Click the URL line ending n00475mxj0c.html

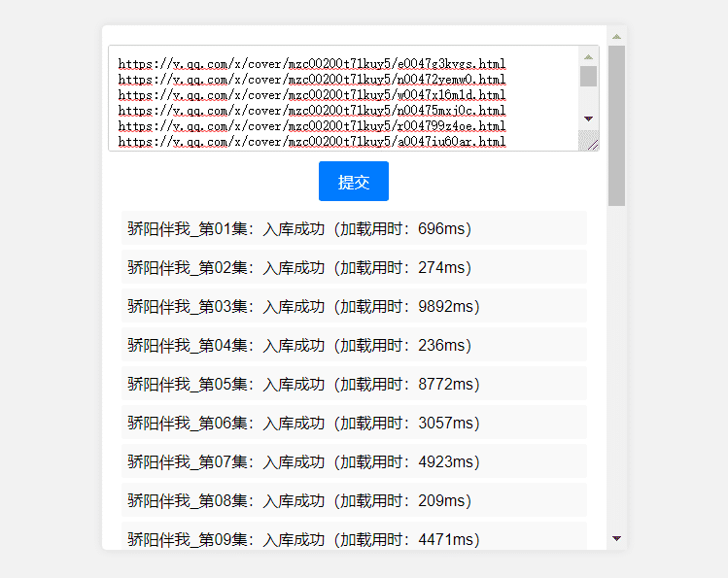click(312, 111)
